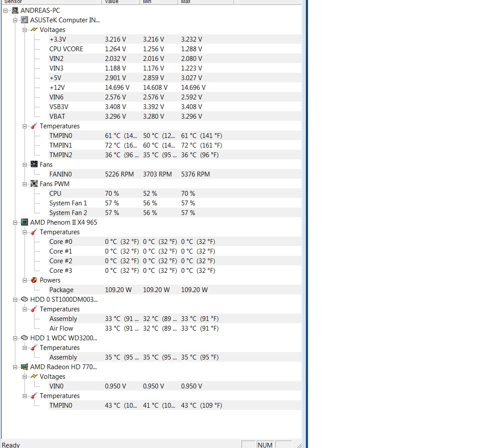Select the Core #3 temperature row

point(175,271)
